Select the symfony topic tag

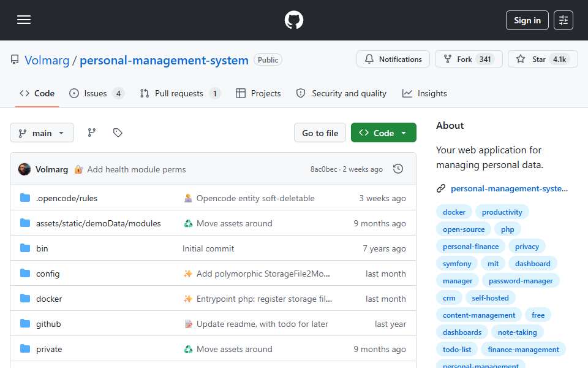(x=457, y=264)
